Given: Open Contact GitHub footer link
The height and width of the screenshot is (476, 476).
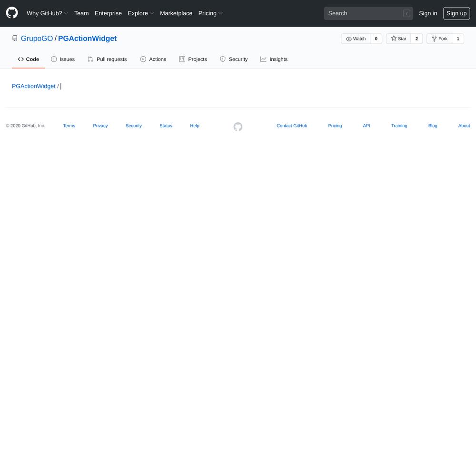Looking at the screenshot, I should click(x=292, y=126).
